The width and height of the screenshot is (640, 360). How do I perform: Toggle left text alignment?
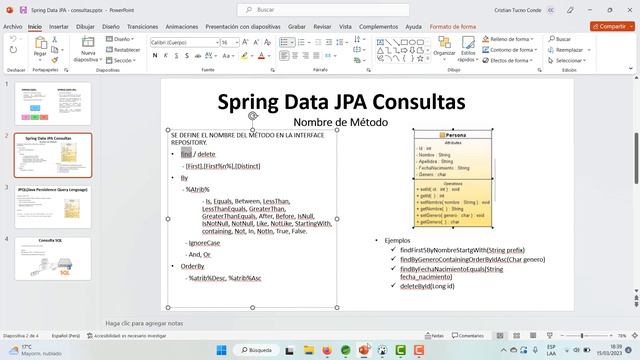click(284, 56)
